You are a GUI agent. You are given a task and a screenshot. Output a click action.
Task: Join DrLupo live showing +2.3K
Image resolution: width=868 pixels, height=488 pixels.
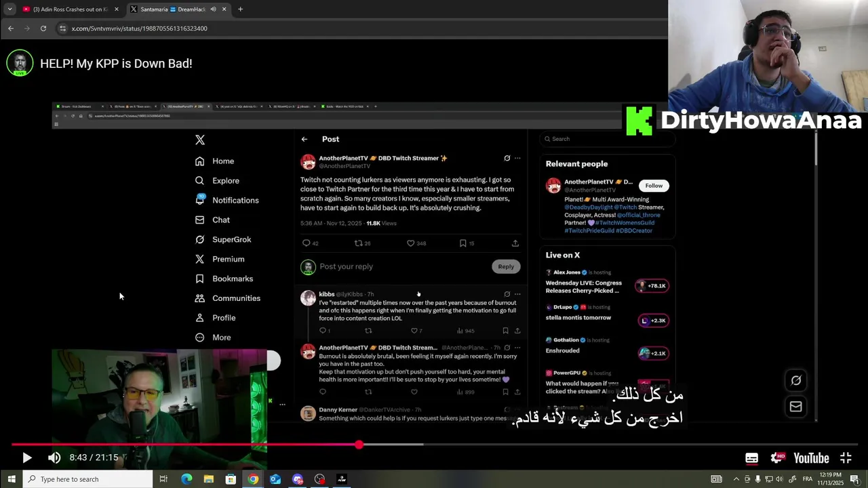(x=654, y=321)
